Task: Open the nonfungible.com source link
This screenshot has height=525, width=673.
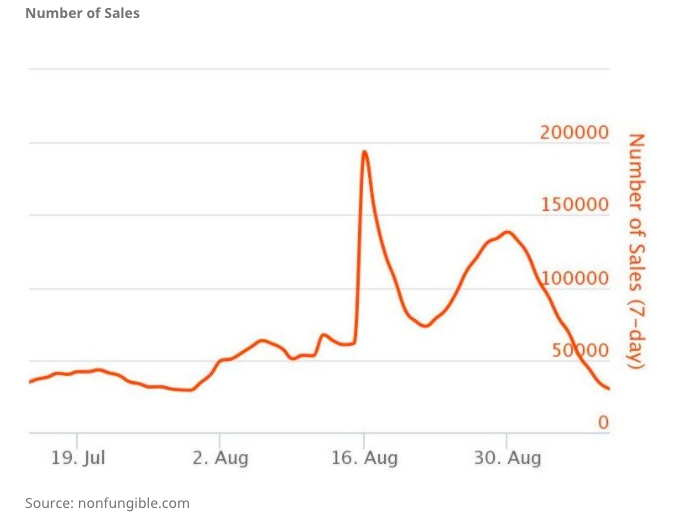Action: coord(133,503)
